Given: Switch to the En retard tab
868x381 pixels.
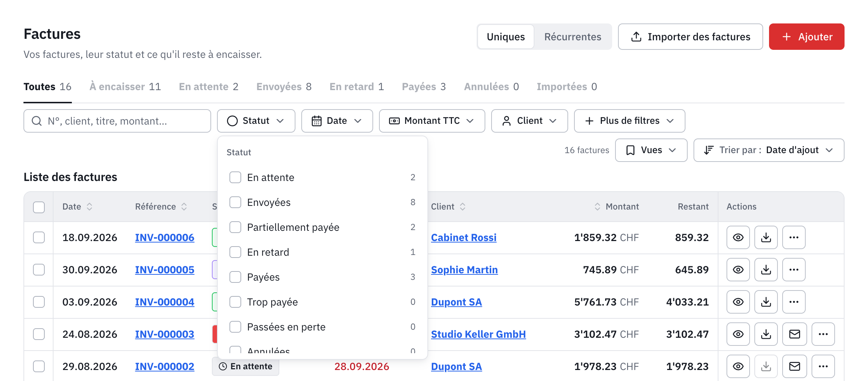Looking at the screenshot, I should point(357,87).
